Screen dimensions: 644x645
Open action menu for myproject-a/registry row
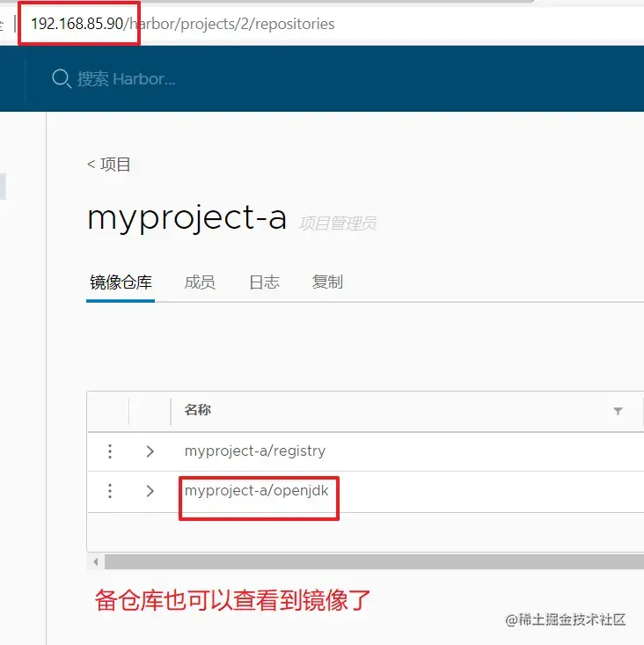(110, 451)
